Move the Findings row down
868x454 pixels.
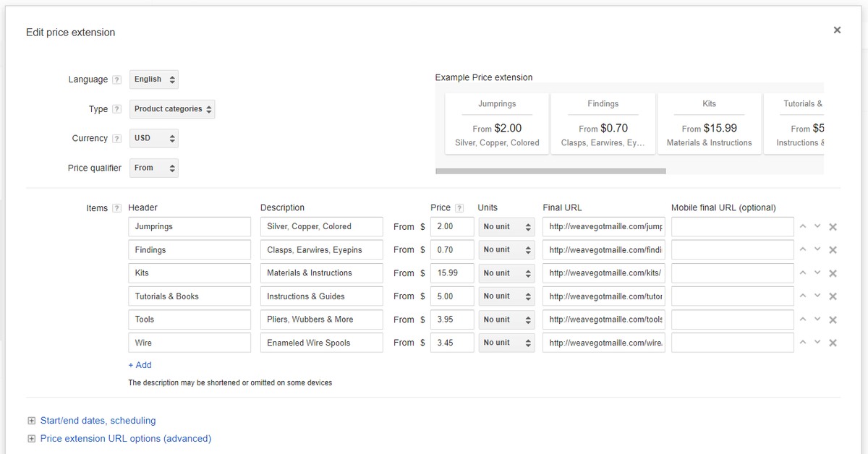coord(817,249)
